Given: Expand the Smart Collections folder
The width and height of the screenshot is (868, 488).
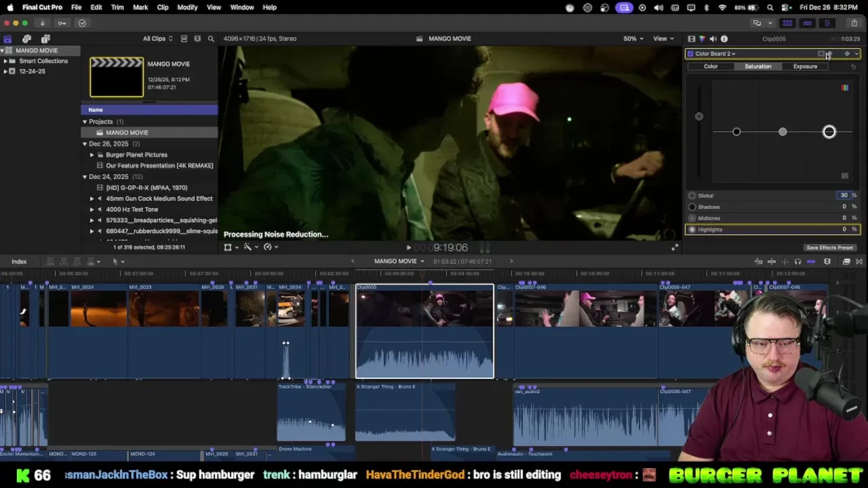Looking at the screenshot, I should tap(5, 61).
